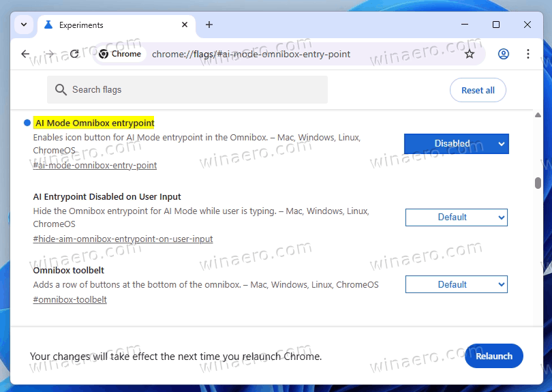Click the vertical scrollbar thumb
Viewport: 552px width, 392px height.
(538, 183)
